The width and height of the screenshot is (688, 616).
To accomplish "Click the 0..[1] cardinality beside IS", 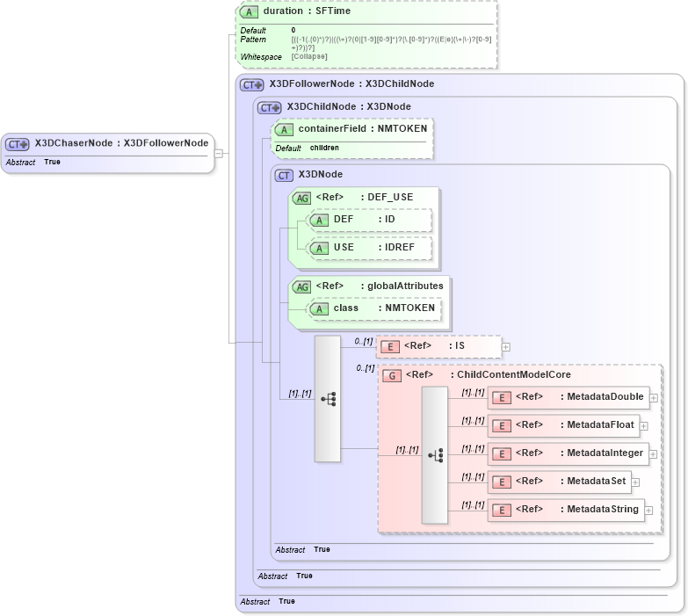I will (364, 341).
